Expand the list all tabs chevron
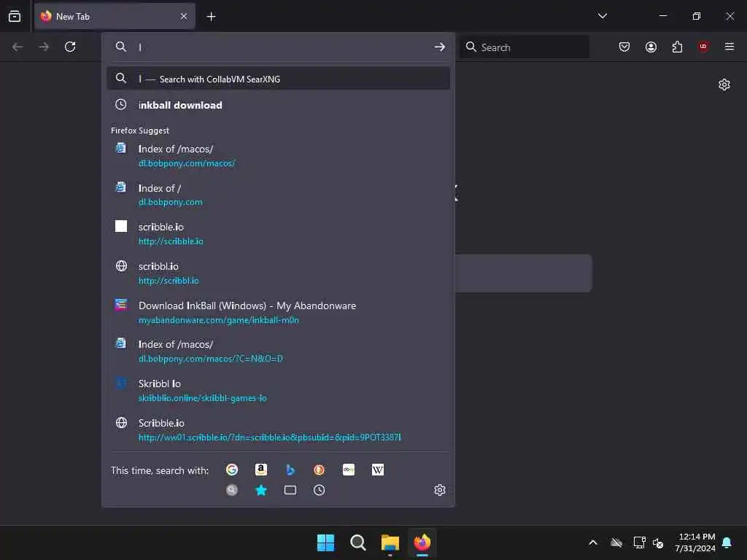The image size is (747, 560). (602, 16)
